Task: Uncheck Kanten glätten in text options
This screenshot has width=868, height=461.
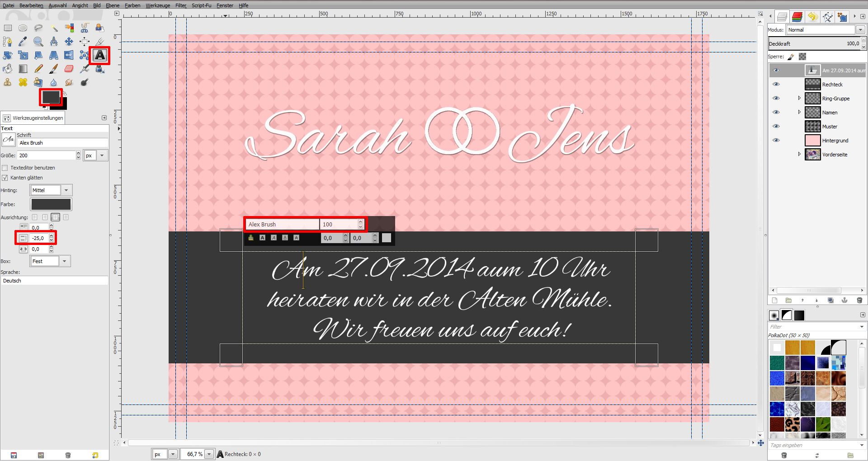Action: (x=5, y=178)
